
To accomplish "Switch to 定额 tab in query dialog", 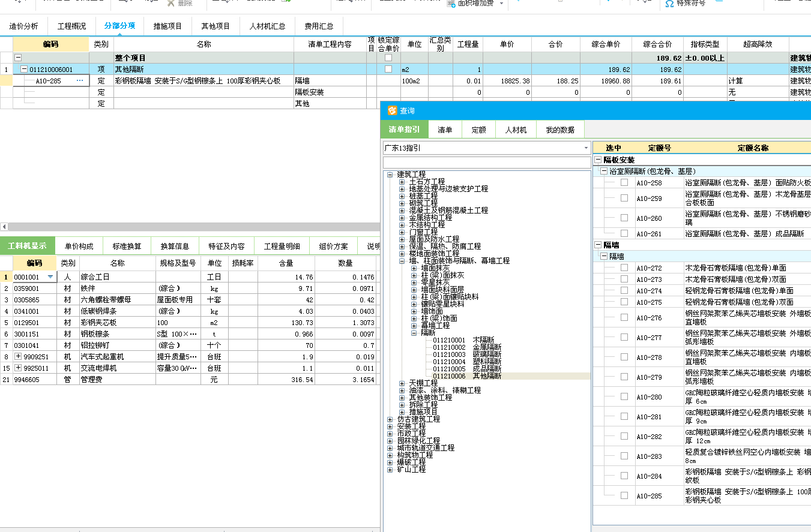I will [478, 130].
